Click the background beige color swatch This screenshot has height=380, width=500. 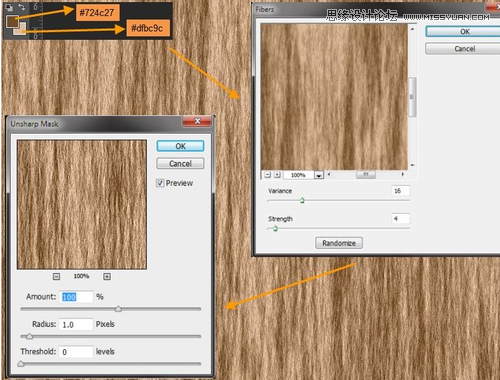[x=22, y=31]
